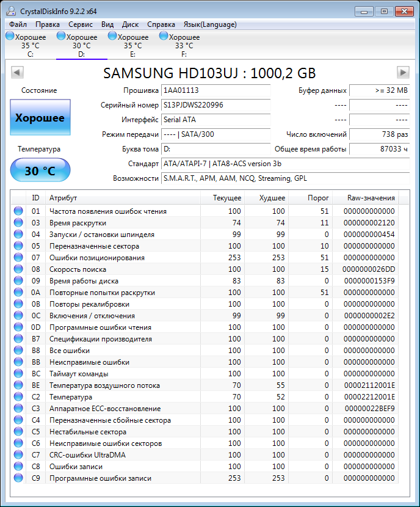The width and height of the screenshot is (420, 507).
Task: Click status orb for attribute BC command timeout
Action: [18, 374]
